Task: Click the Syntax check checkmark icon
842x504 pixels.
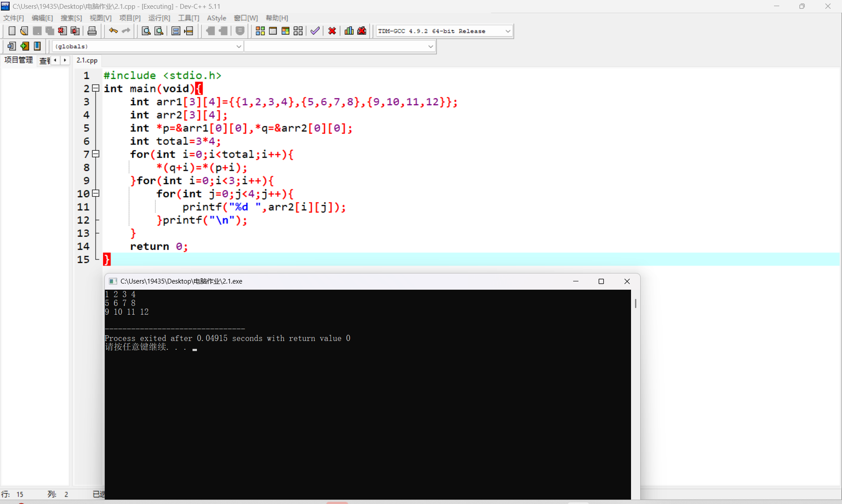Action: tap(315, 31)
